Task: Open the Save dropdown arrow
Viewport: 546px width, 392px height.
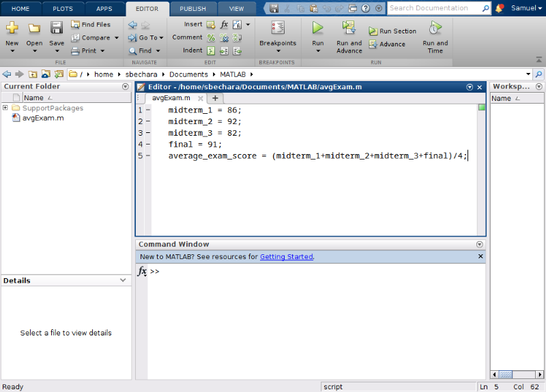Action: coord(57,51)
